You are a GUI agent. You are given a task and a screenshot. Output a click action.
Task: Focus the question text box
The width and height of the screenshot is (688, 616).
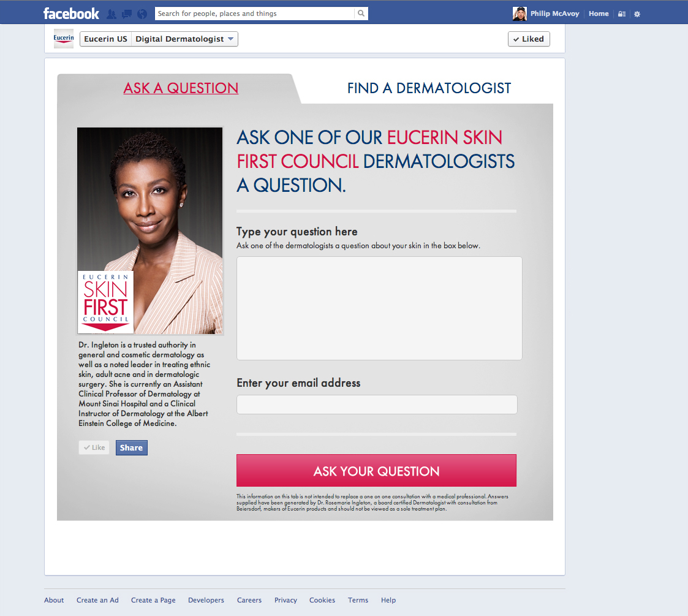coord(380,308)
